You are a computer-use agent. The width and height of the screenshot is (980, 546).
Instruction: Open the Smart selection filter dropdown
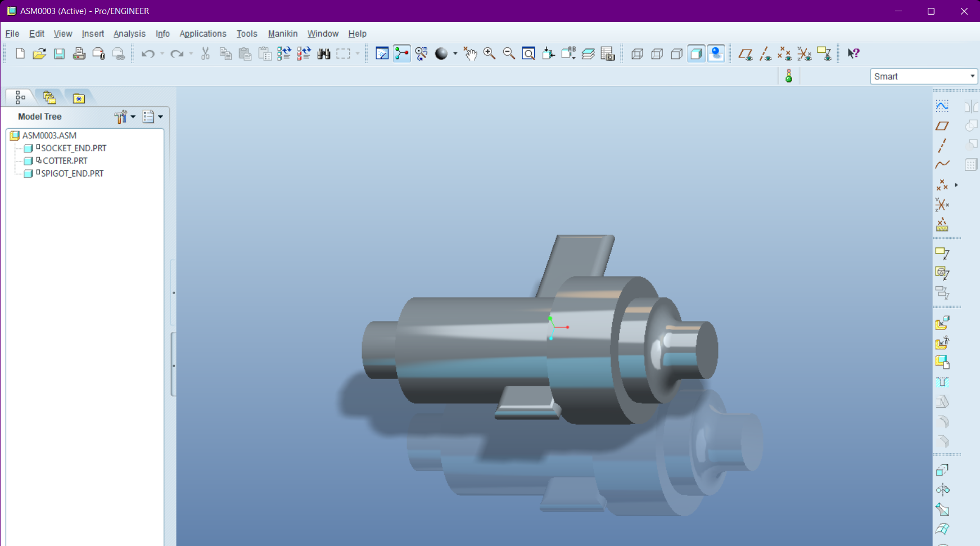[924, 76]
